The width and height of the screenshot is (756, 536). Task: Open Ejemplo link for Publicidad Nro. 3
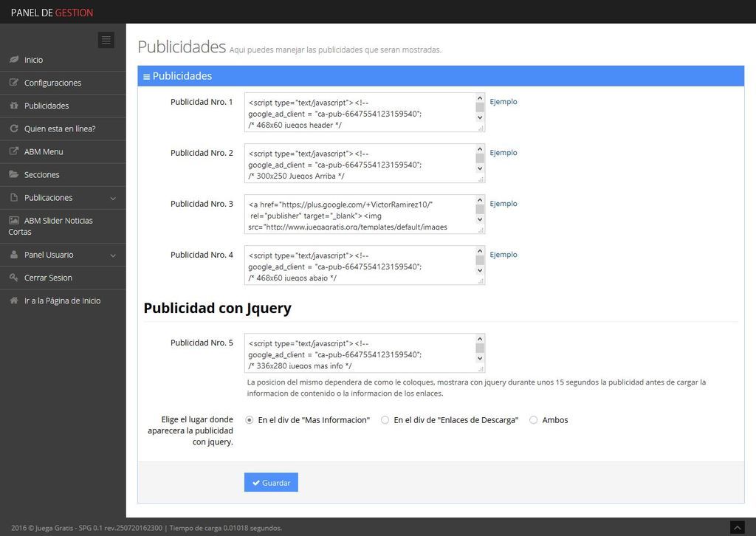coord(504,204)
